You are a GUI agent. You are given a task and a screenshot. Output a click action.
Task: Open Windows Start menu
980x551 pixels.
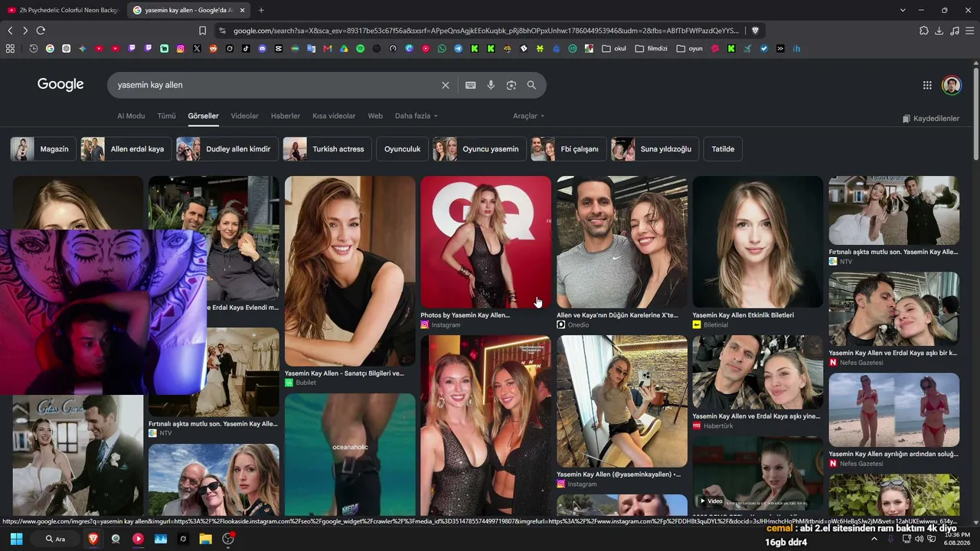pos(16,539)
